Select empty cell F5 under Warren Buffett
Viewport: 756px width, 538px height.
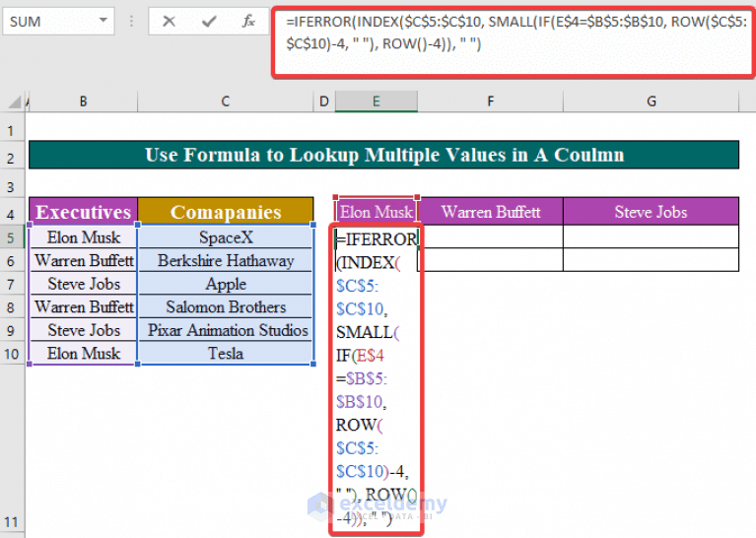pyautogui.click(x=490, y=236)
